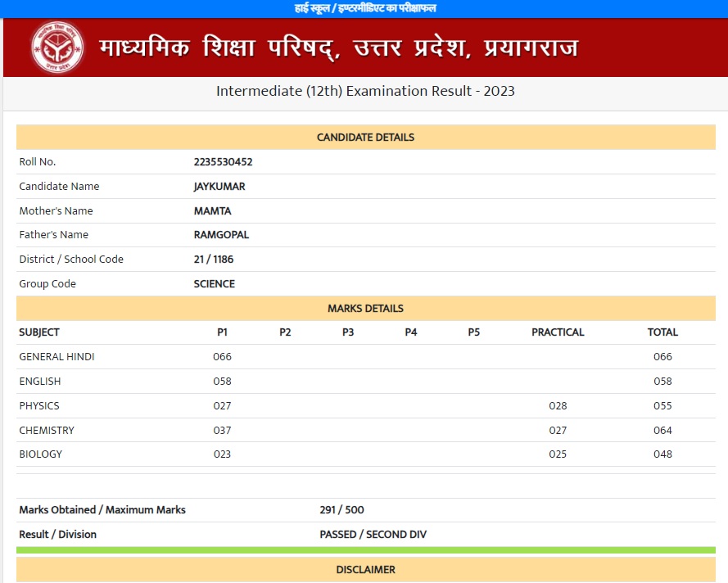Click the P2 column header
Screen dimensions: 728x583
285,332
